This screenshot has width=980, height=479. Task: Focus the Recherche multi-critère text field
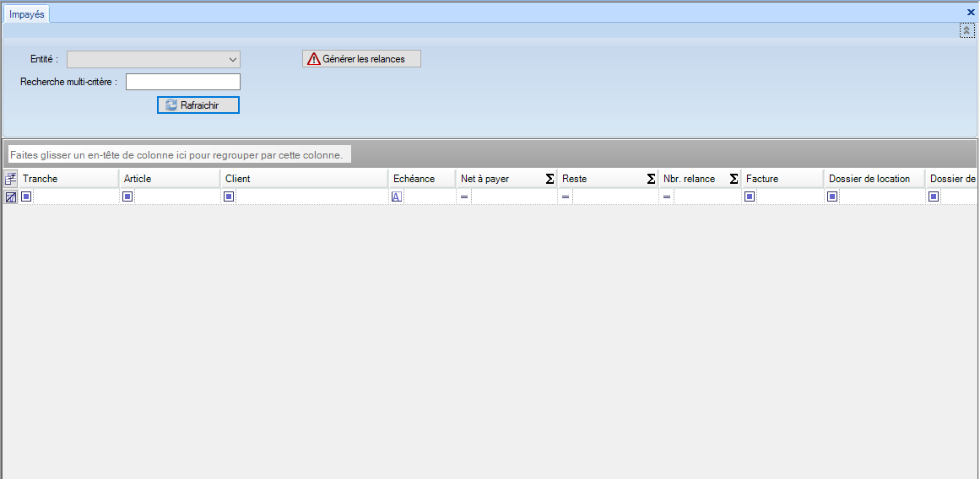tap(183, 82)
